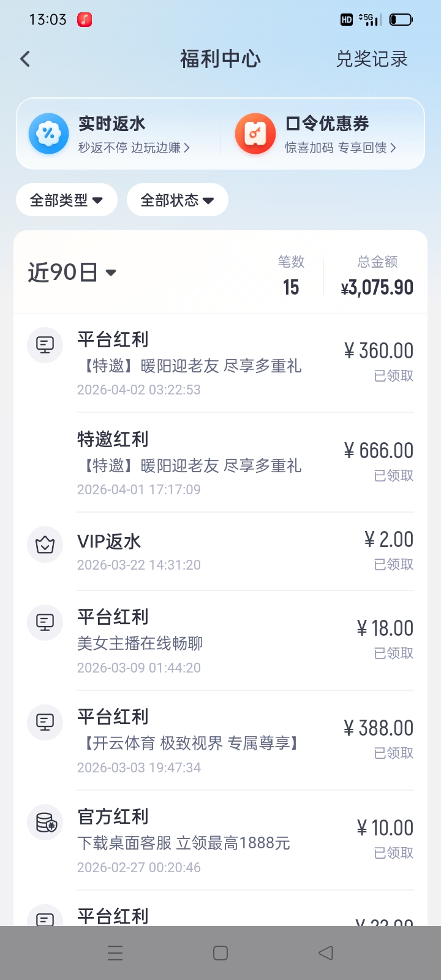441x980 pixels.
Task: Tap the icon beside the 开云体育 entry
Action: click(45, 722)
